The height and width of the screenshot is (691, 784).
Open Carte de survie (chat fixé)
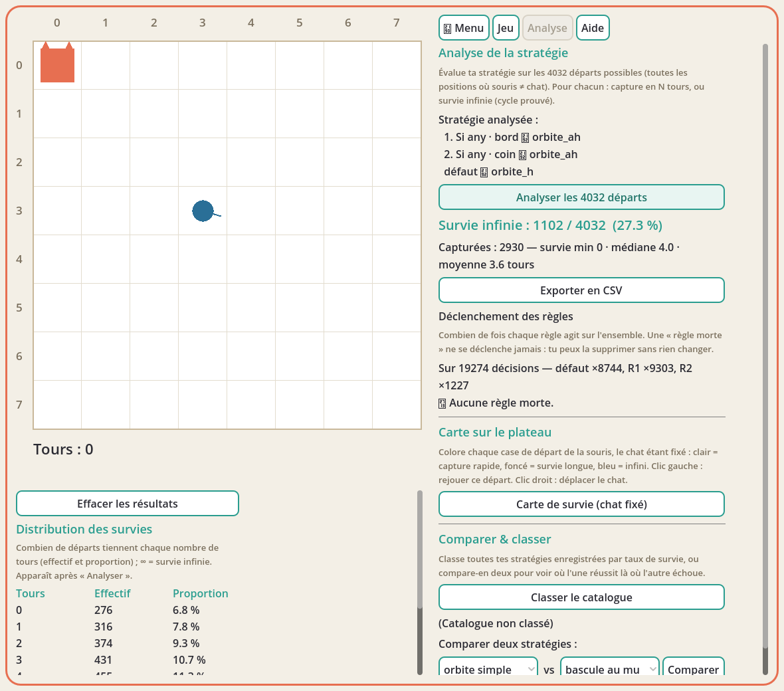[581, 504]
